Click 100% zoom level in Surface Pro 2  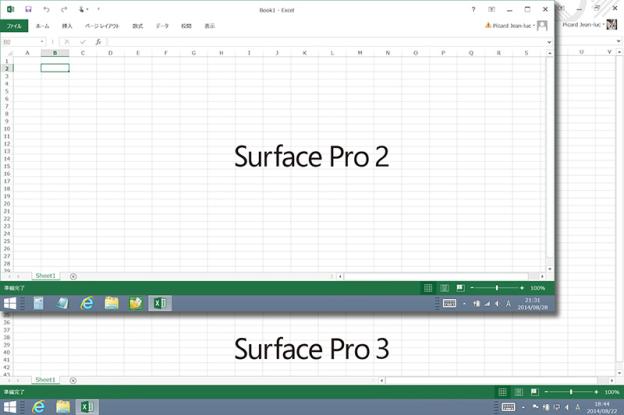[537, 288]
